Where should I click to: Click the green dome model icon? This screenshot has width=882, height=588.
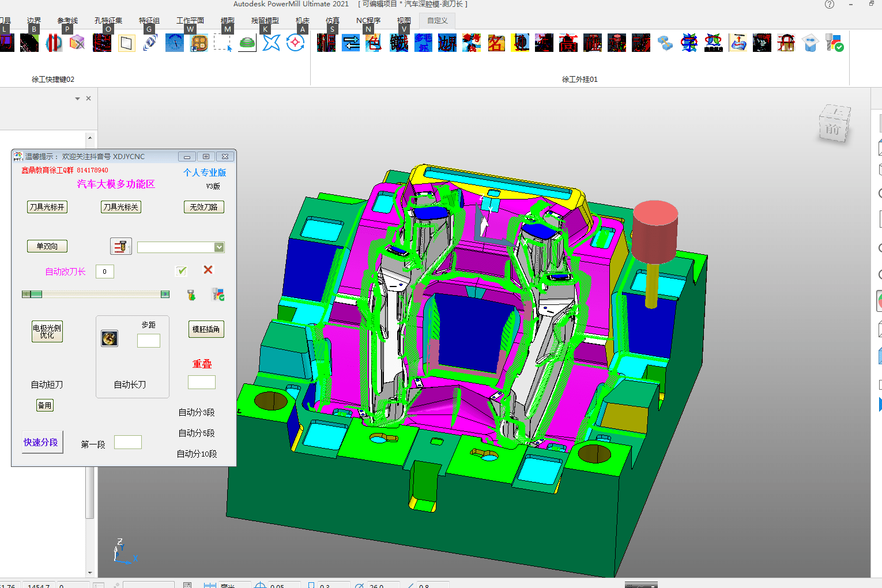(x=247, y=43)
